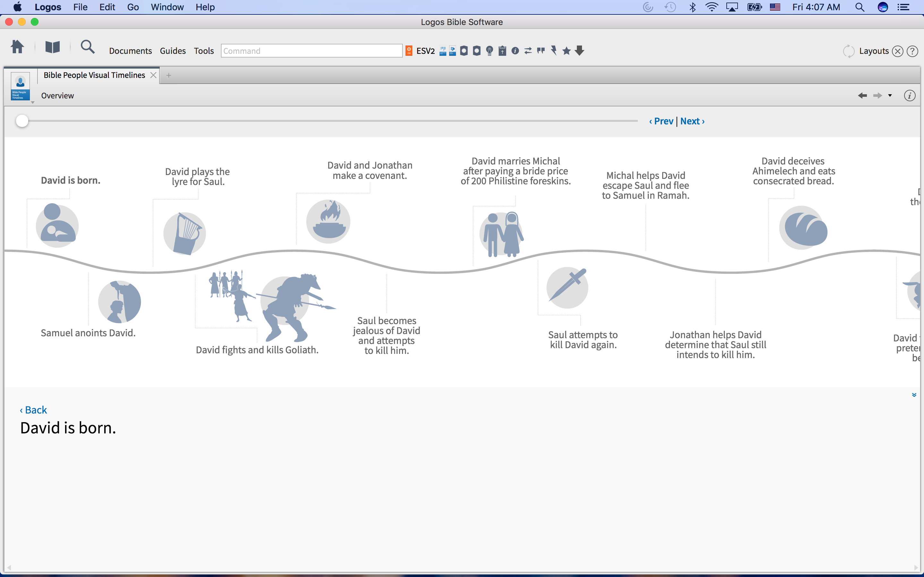
Task: Click the timeline slider handle
Action: click(22, 121)
